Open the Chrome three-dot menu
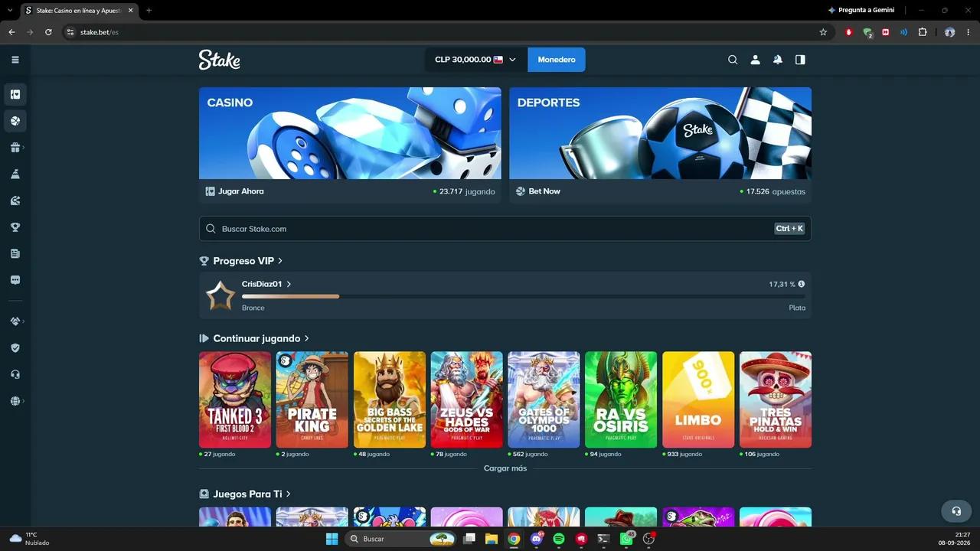Image resolution: width=980 pixels, height=551 pixels. (x=969, y=32)
